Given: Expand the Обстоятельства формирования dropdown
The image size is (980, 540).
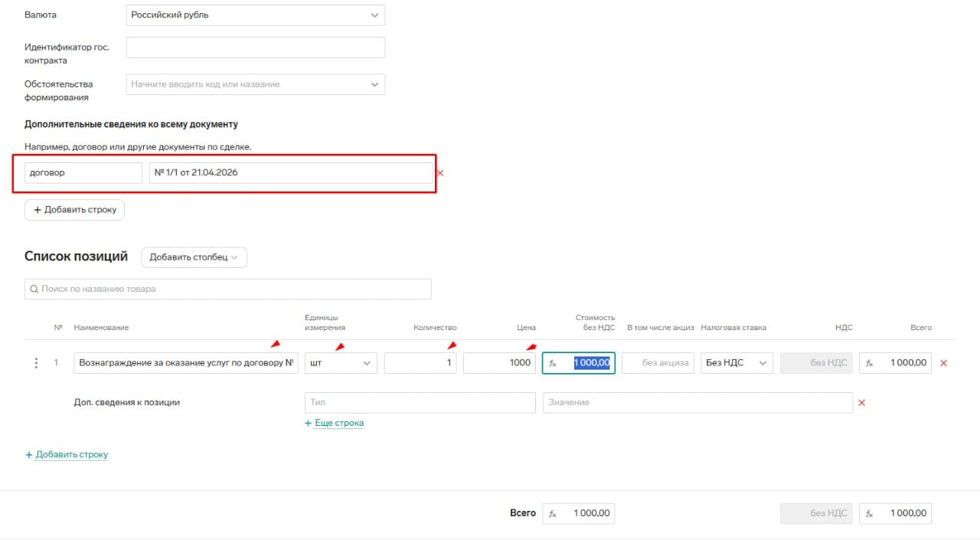Looking at the screenshot, I should coord(374,84).
